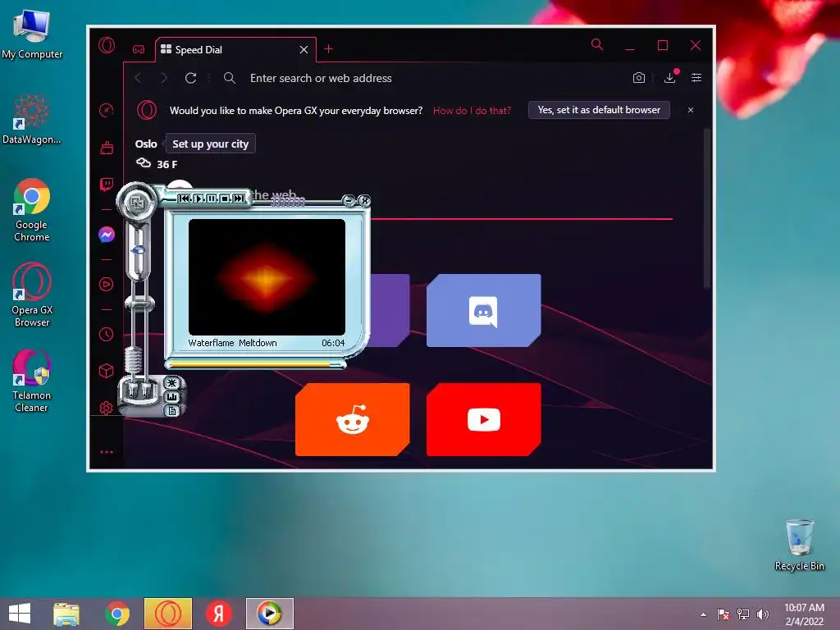Skip to previous track in media player
The height and width of the screenshot is (630, 840).
(x=185, y=199)
